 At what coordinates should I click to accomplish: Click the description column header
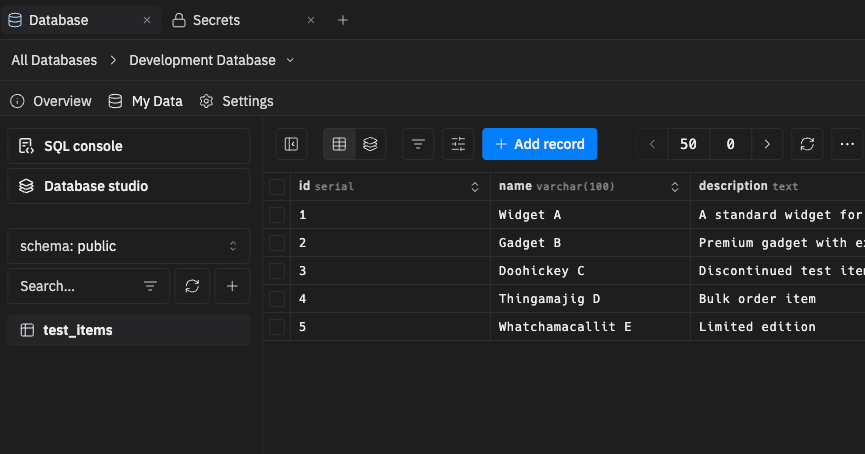pyautogui.click(x=777, y=186)
